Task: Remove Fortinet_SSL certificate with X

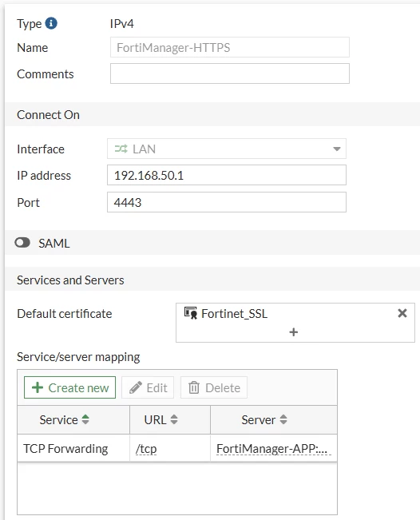Action: (x=402, y=313)
